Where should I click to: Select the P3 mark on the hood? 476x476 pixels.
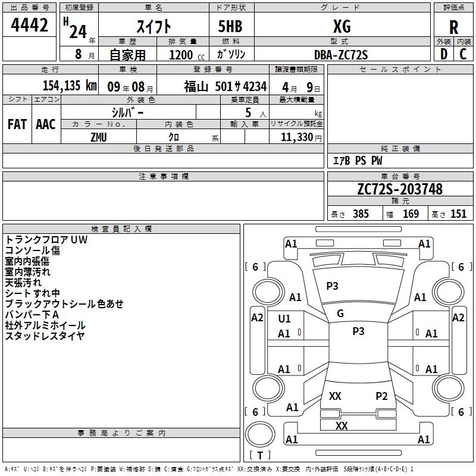click(332, 286)
